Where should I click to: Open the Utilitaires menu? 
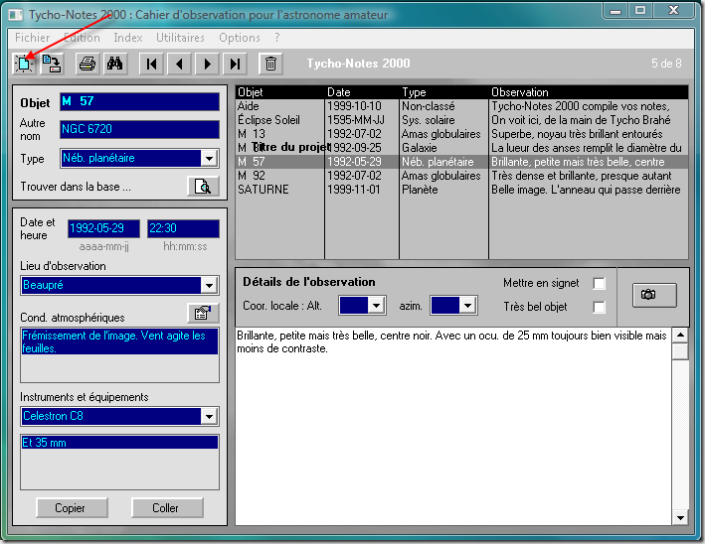coord(180,38)
